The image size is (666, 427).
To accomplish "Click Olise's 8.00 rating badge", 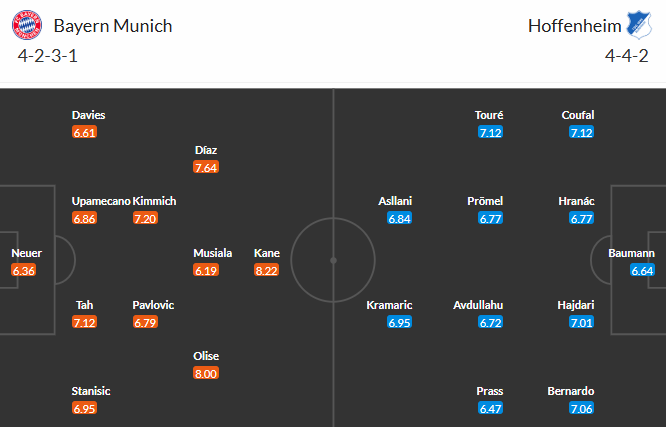I will (206, 373).
